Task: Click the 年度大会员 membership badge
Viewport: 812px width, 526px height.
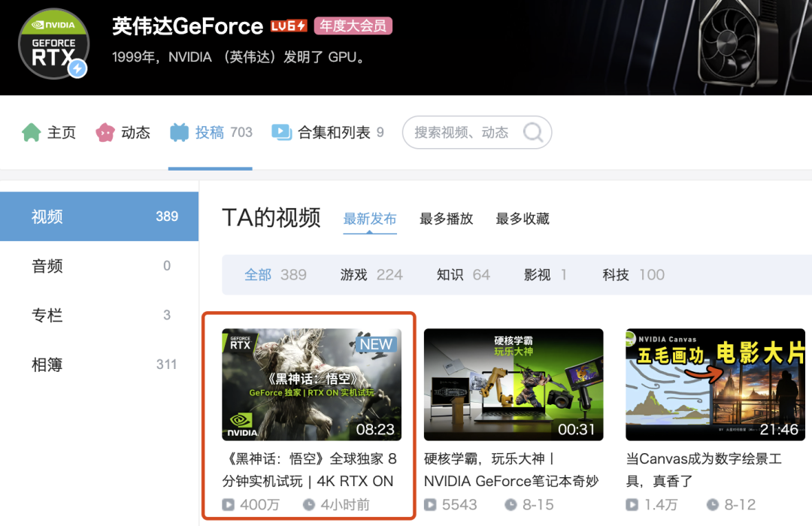Action: [x=353, y=26]
